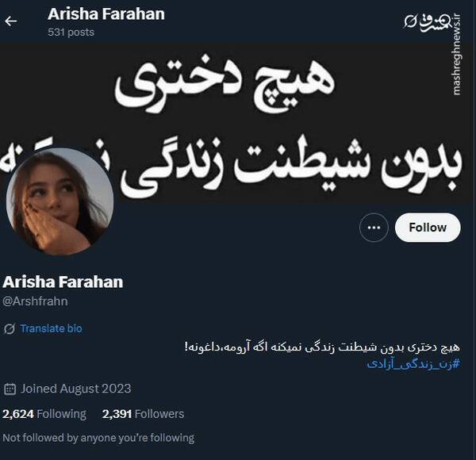Go back using the left arrow icon
The width and height of the screenshot is (476, 460).
tap(10, 21)
